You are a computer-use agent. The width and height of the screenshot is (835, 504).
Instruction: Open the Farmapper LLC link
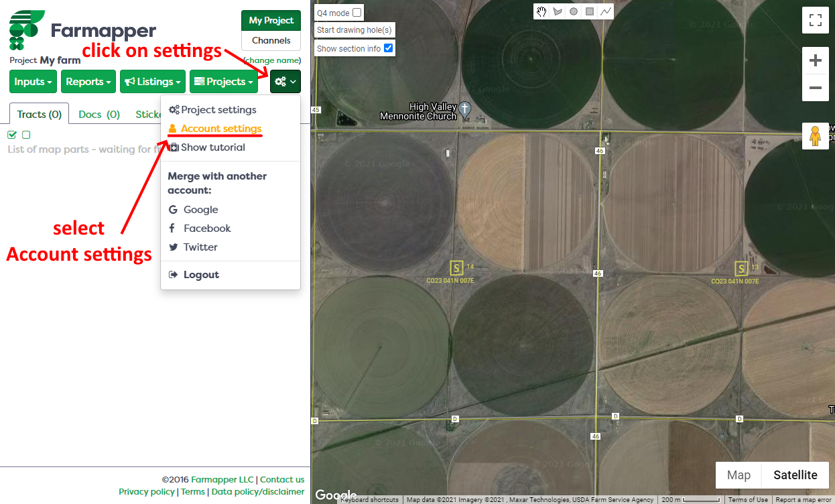tap(222, 480)
